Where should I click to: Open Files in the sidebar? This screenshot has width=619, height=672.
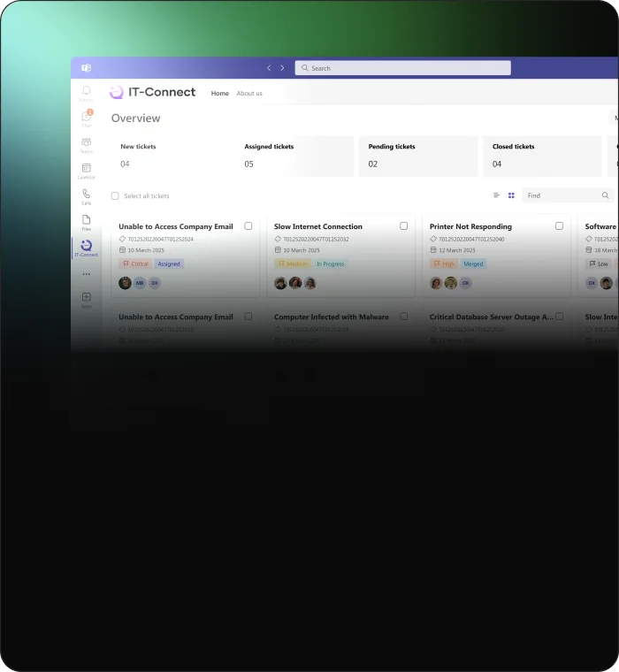pyautogui.click(x=87, y=219)
